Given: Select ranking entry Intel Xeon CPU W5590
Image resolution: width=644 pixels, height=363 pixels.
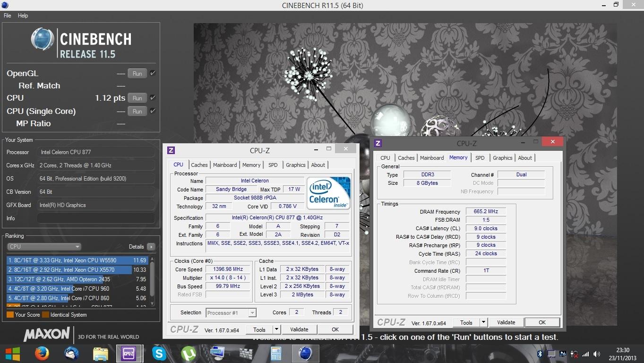Looking at the screenshot, I should pos(77,260).
